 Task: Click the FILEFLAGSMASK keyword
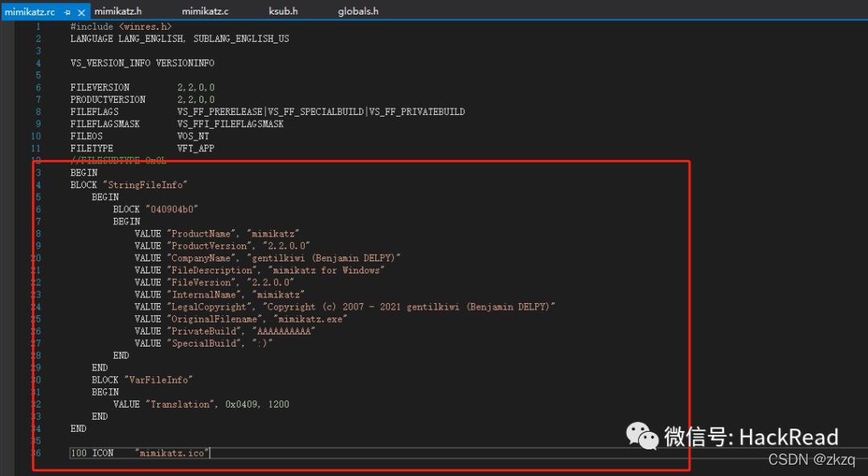pyautogui.click(x=105, y=124)
